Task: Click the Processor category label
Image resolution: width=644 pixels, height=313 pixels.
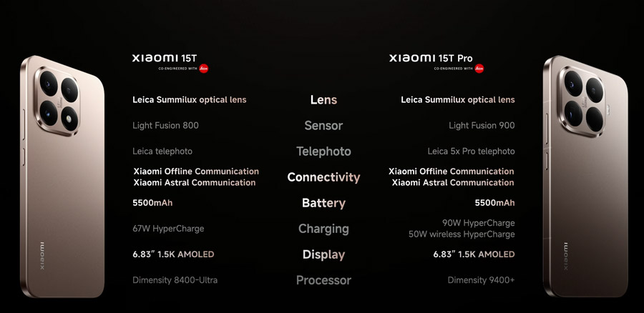Action: [x=323, y=281]
